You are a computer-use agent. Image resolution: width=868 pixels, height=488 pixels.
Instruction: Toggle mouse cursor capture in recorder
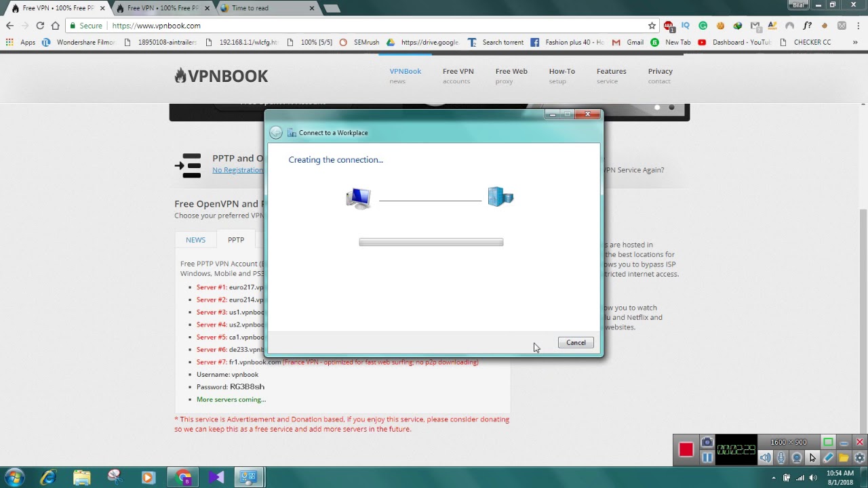point(812,457)
